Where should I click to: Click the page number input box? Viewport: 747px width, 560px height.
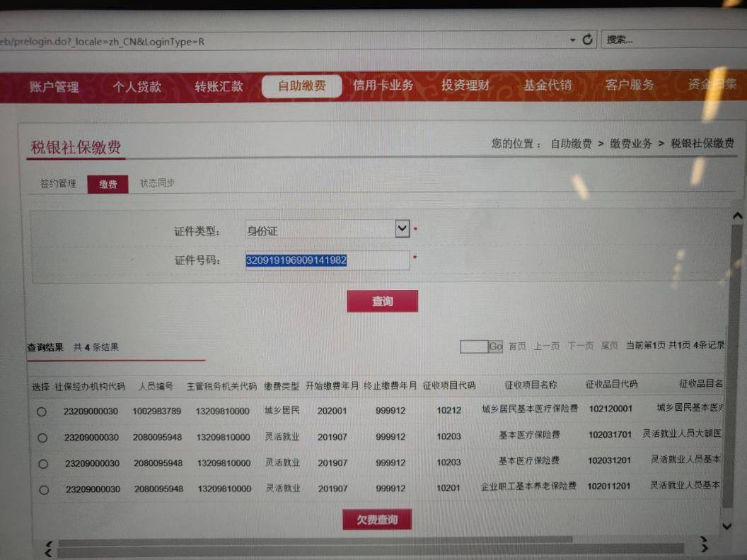click(x=473, y=346)
